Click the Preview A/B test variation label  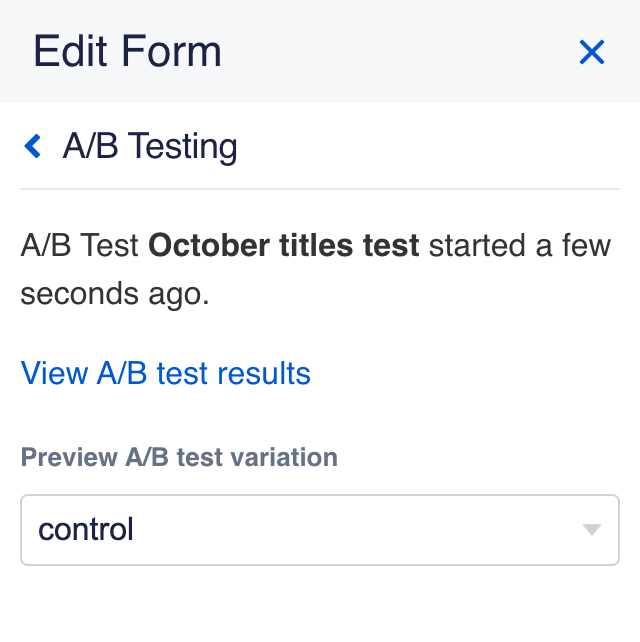(x=179, y=458)
